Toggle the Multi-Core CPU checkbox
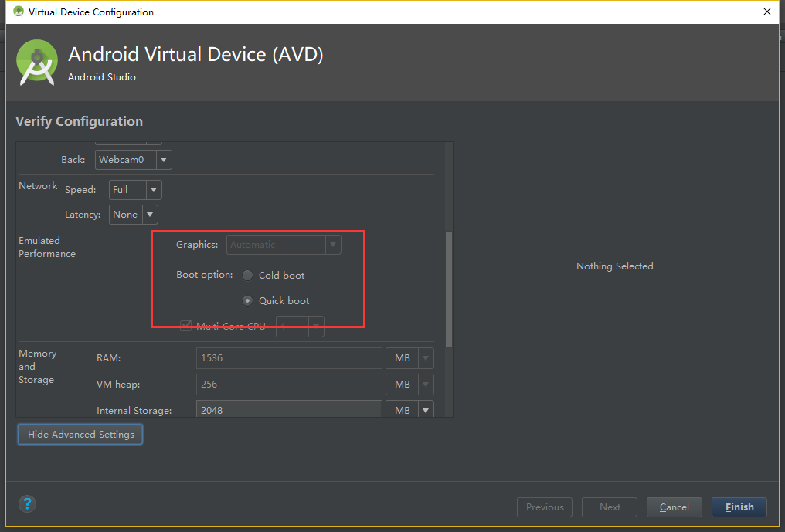This screenshot has width=785, height=532. pos(185,326)
